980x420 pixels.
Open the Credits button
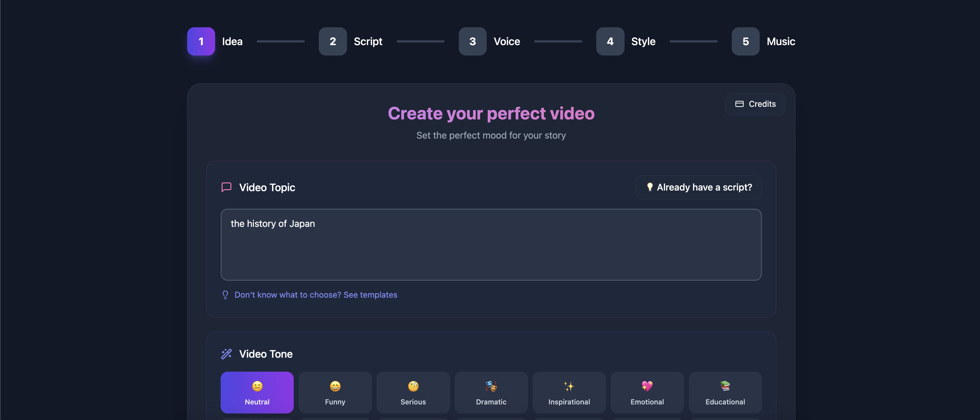coord(755,104)
